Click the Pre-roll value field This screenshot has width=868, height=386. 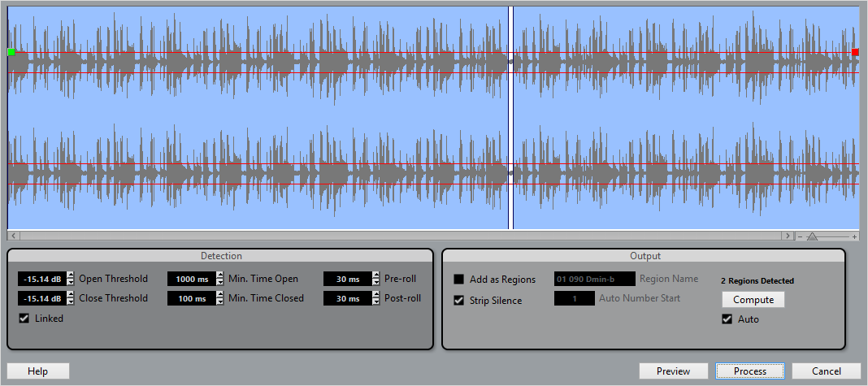(x=348, y=279)
